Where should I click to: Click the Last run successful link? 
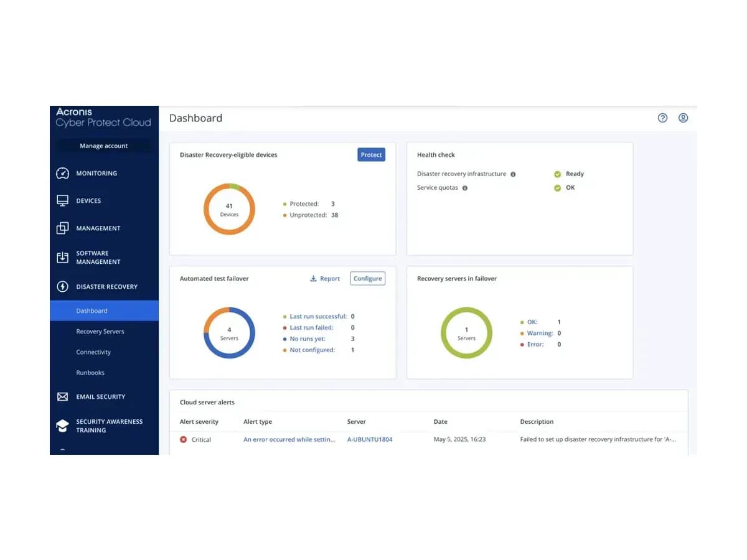pos(318,317)
